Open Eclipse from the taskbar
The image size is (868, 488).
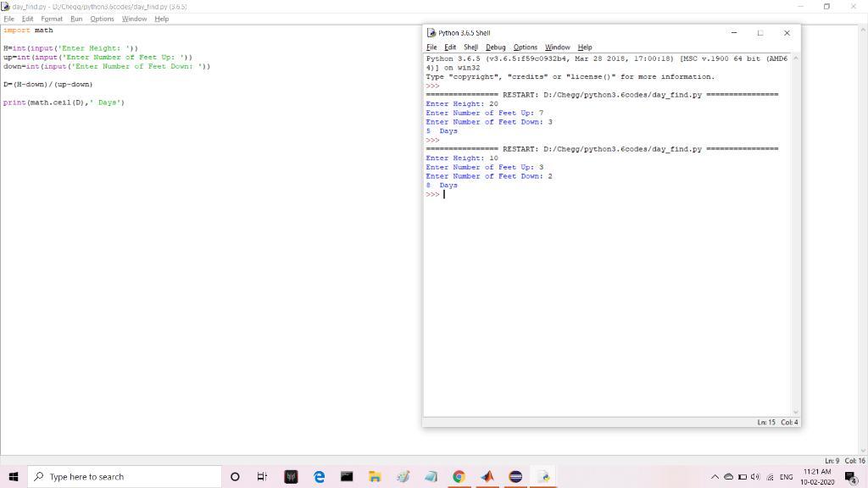click(515, 477)
